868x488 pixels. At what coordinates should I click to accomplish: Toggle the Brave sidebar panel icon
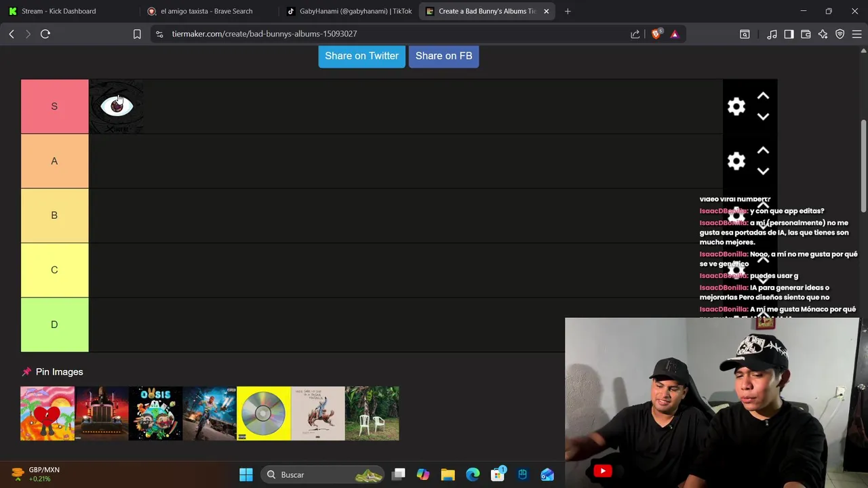point(789,34)
